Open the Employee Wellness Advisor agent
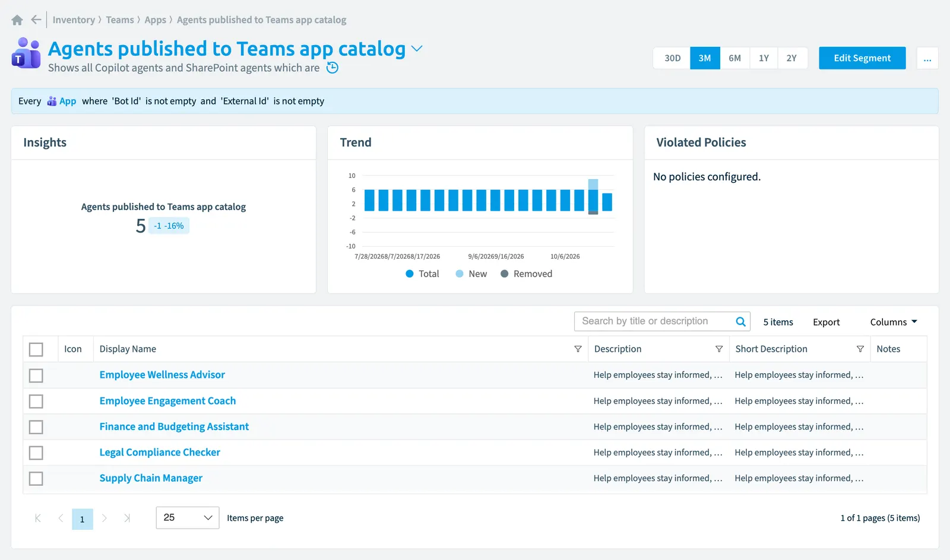 point(162,375)
